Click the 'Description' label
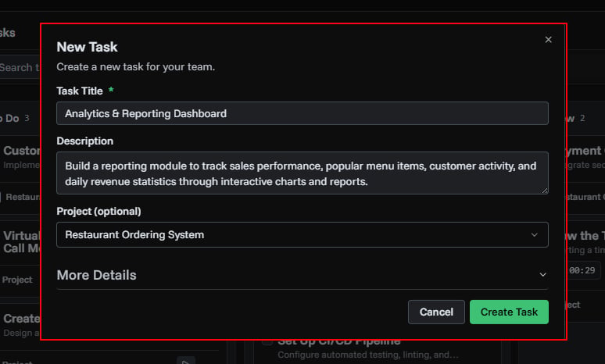The width and height of the screenshot is (605, 364). point(85,141)
